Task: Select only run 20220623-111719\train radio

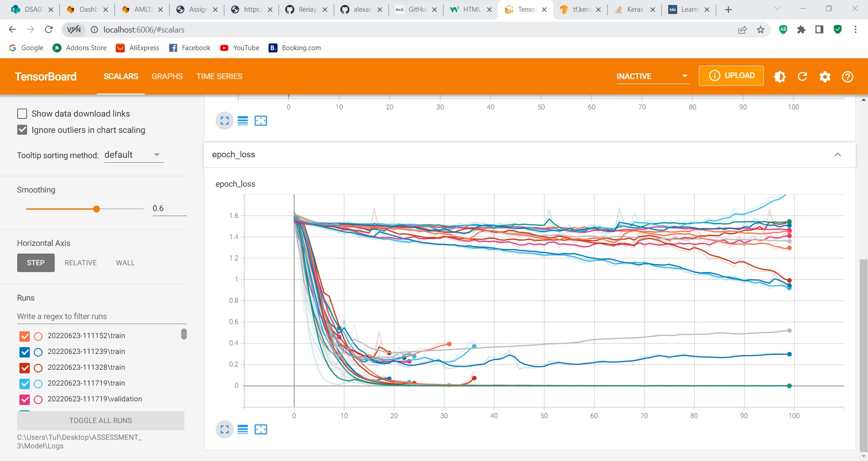Action: click(x=38, y=384)
